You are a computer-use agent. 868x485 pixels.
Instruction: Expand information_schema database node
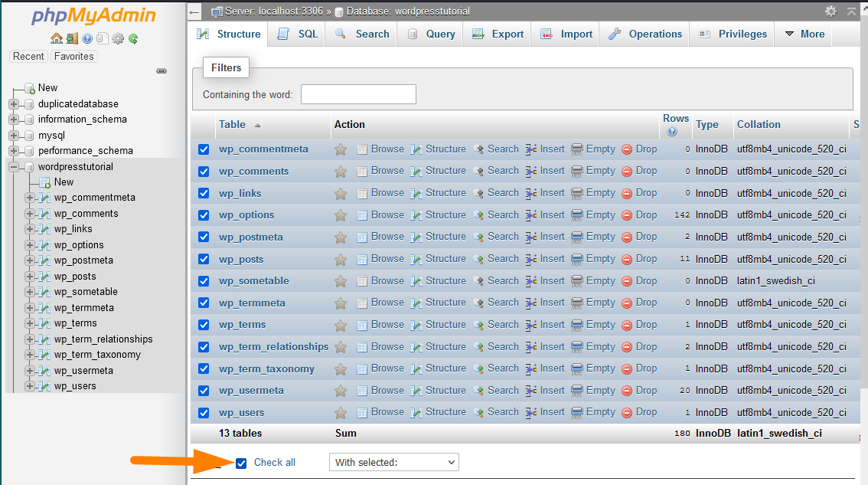point(14,120)
